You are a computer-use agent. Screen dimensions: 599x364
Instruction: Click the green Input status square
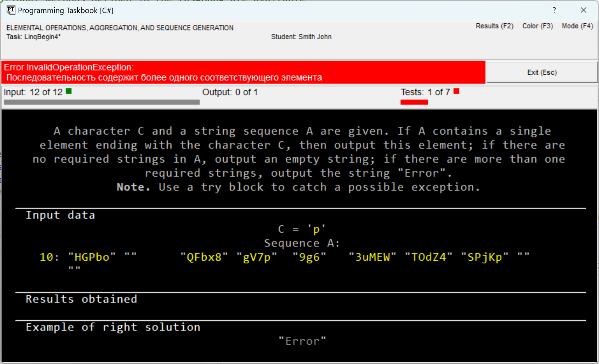click(68, 91)
